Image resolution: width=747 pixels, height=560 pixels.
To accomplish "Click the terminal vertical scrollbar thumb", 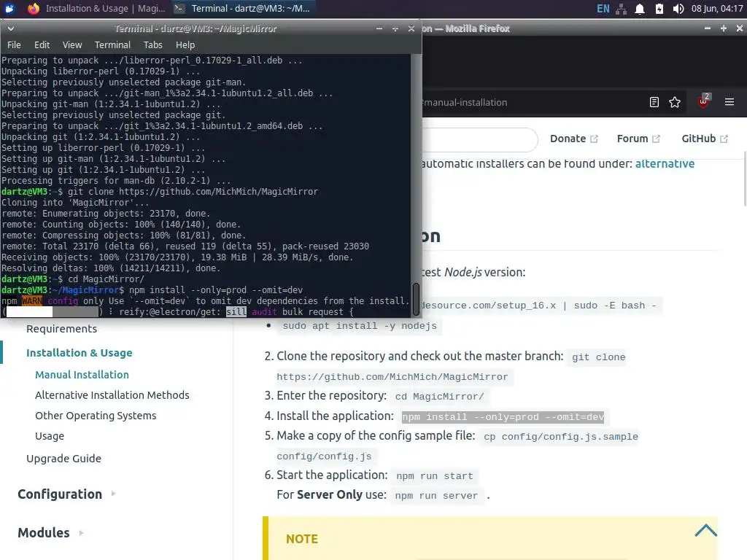I will 416,299.
